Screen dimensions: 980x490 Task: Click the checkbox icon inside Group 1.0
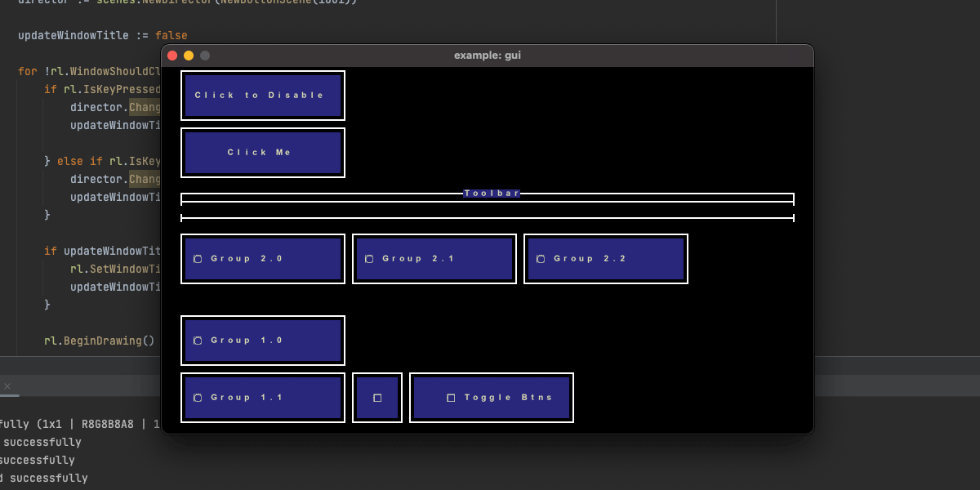click(x=198, y=340)
